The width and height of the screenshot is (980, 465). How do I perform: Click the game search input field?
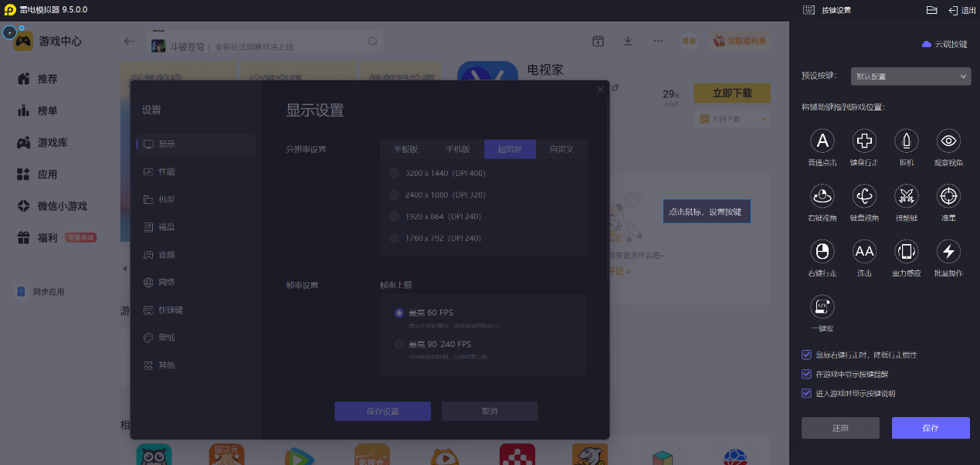(x=263, y=42)
